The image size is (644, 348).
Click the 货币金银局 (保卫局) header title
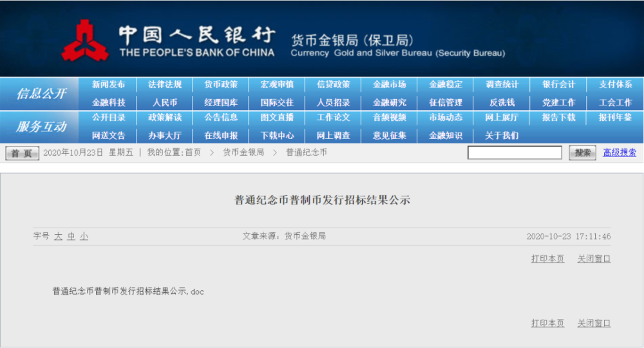click(352, 41)
